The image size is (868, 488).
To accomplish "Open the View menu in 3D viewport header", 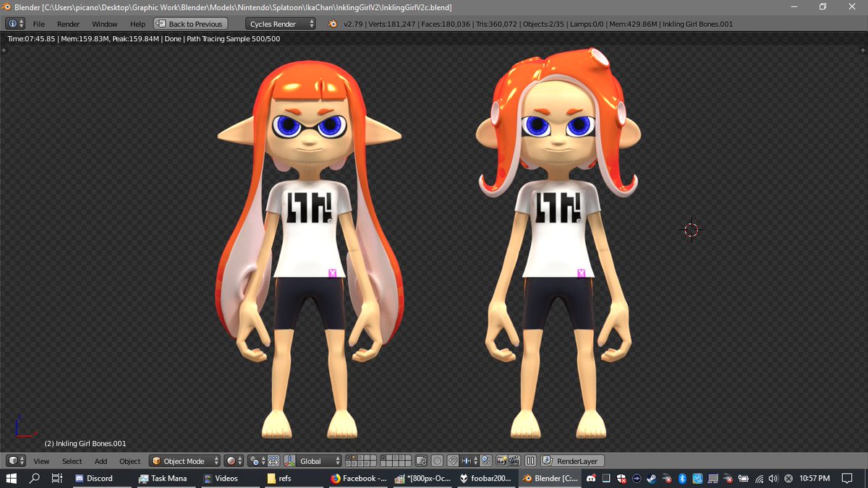I will click(41, 461).
